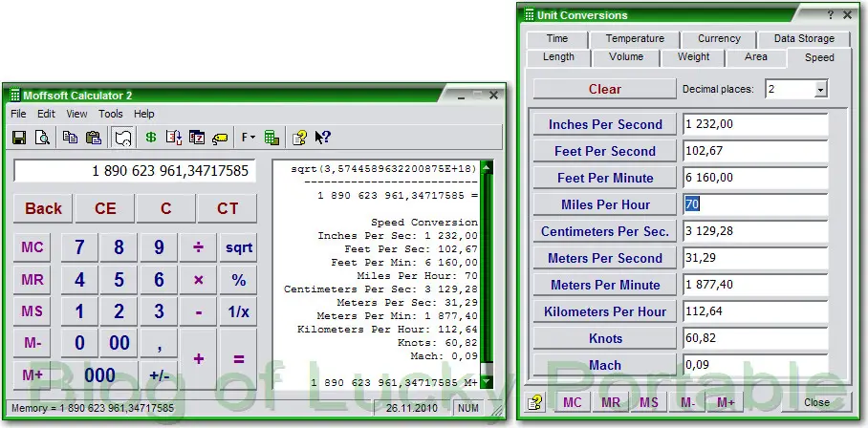Click the Close button in Unit Conversions

[816, 402]
